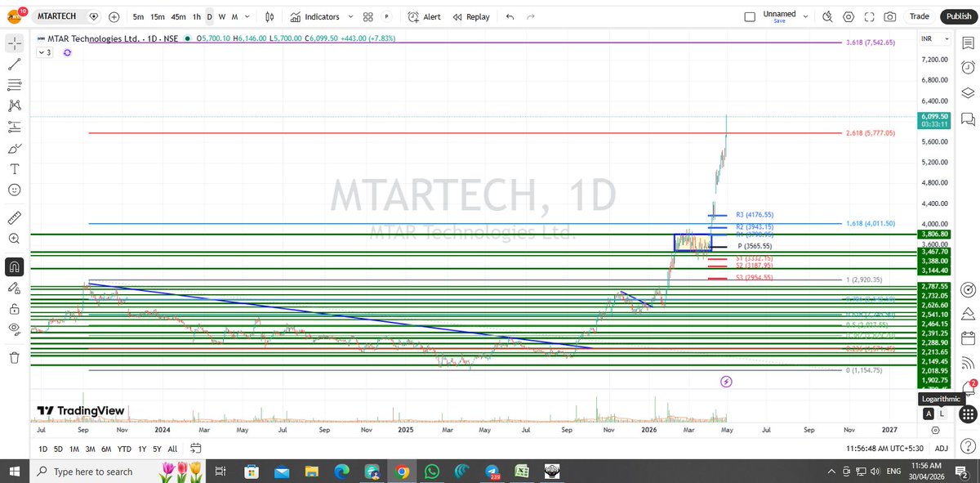Set chart range to 5D
Screen dimensions: 980x483
[58, 449]
